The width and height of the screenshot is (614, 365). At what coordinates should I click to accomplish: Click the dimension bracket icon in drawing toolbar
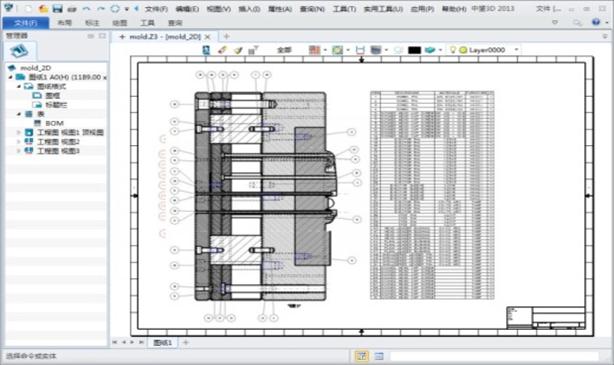[x=360, y=50]
